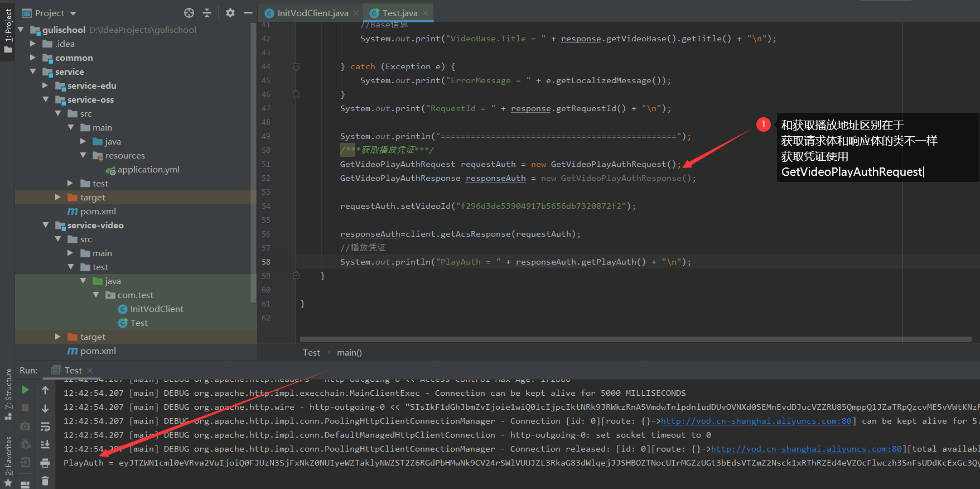Close the Test run tab

(x=90, y=371)
